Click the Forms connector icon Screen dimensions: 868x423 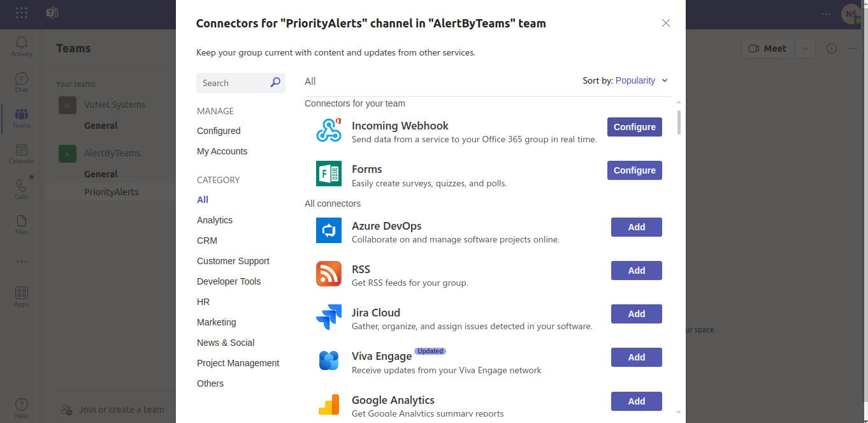[x=329, y=174]
